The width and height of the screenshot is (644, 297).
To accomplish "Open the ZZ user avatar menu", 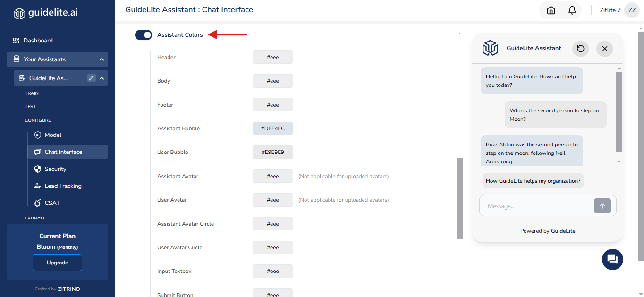I will [632, 10].
